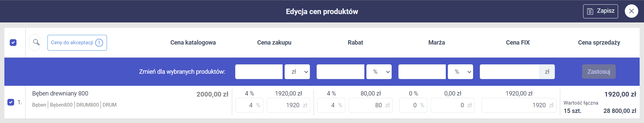Click the Rabat amount field showing 80 zł
Screen dimensions: 644x123
point(370,105)
